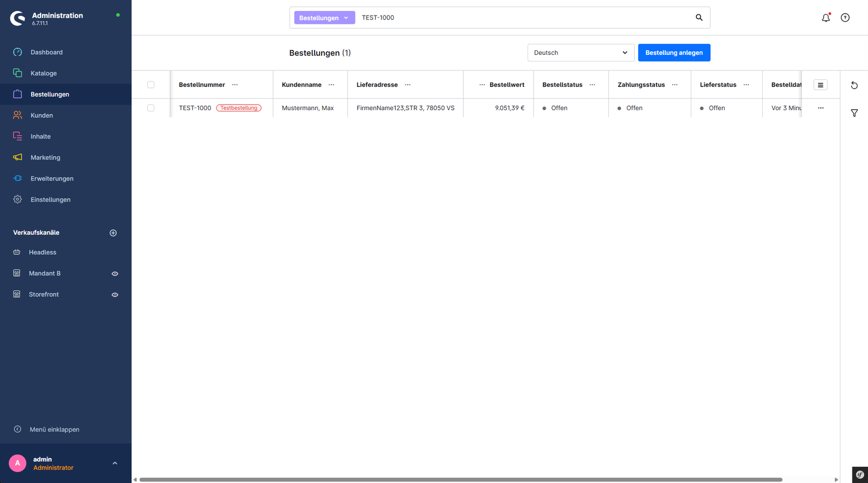The width and height of the screenshot is (868, 483).
Task: Open Kunden in the sidebar
Action: [x=42, y=115]
